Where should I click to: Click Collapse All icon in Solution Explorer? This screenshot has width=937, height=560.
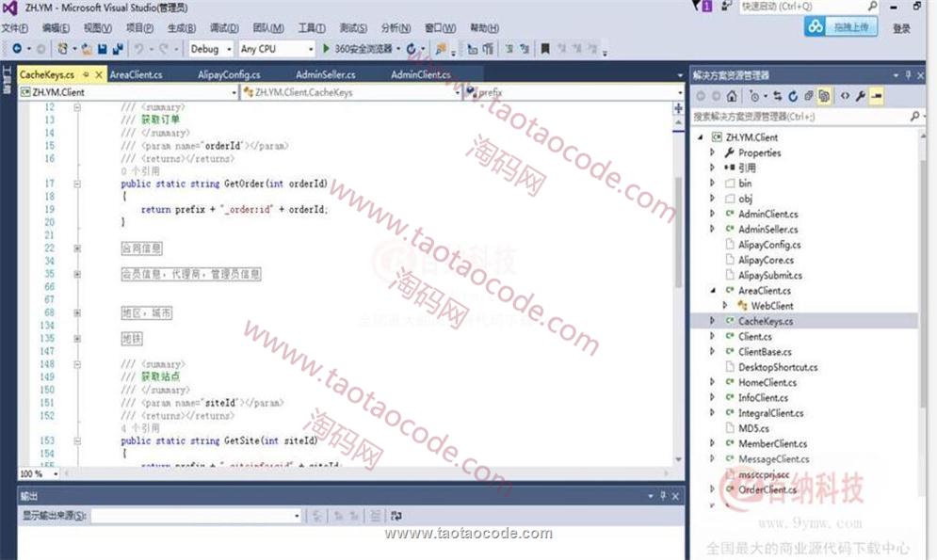point(809,96)
